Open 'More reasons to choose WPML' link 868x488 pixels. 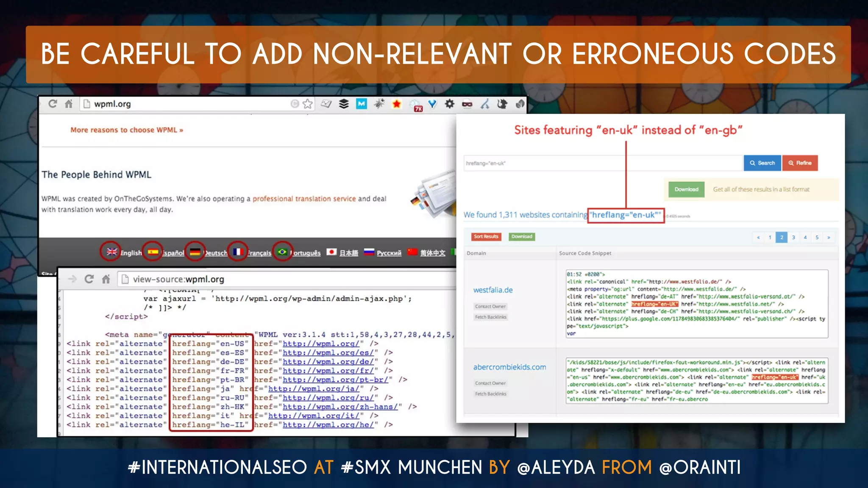[x=127, y=130]
